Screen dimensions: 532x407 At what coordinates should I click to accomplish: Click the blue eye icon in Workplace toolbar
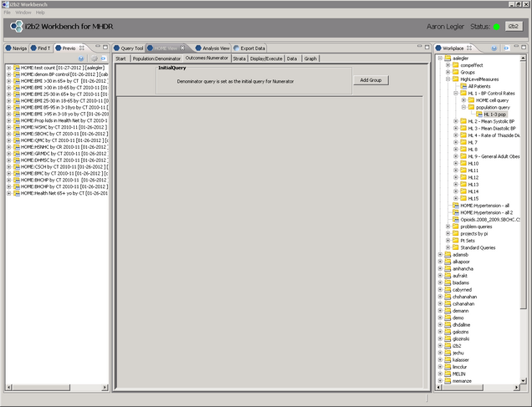coord(506,48)
